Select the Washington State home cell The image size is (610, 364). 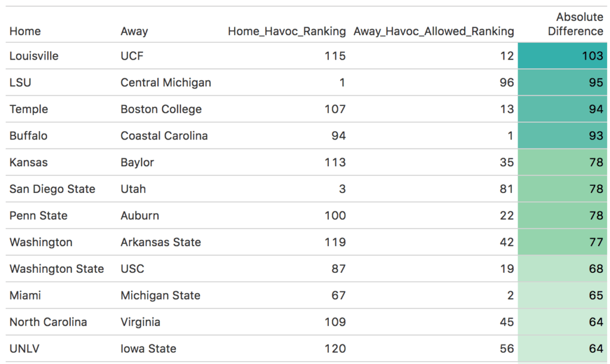pyautogui.click(x=57, y=269)
